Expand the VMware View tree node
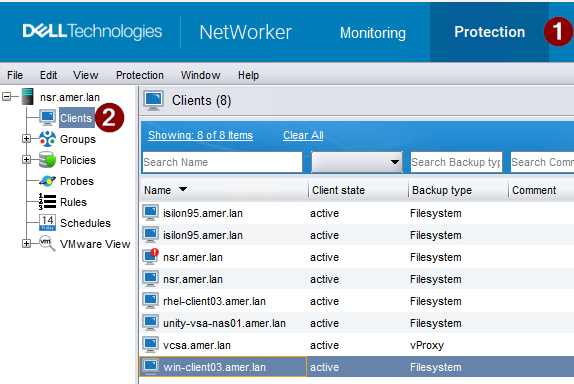Viewport: 574px width, 384px height. (x=26, y=243)
